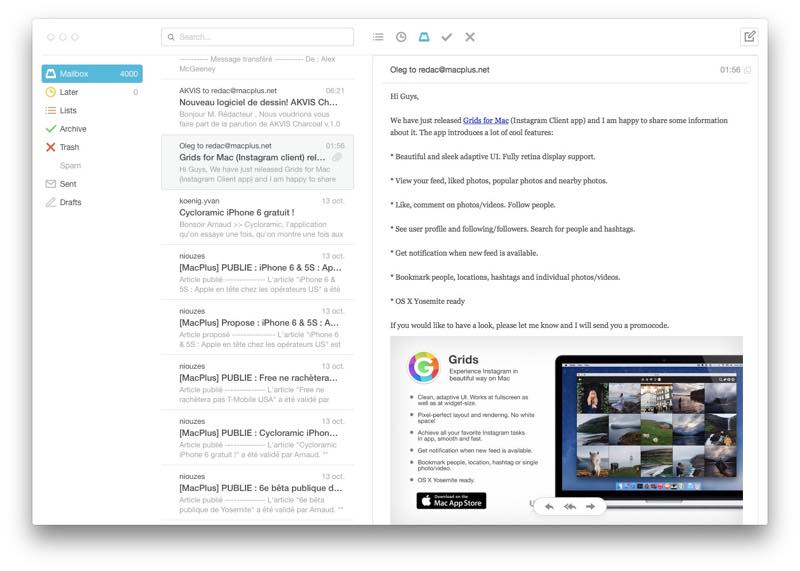800x571 pixels.
Task: Click the attachment paperclip on Grids email
Action: [x=337, y=157]
